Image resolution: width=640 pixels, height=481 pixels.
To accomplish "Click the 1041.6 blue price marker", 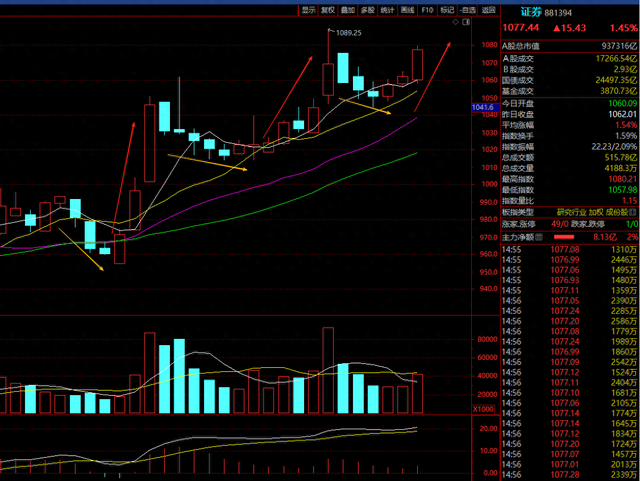I will tap(483, 107).
